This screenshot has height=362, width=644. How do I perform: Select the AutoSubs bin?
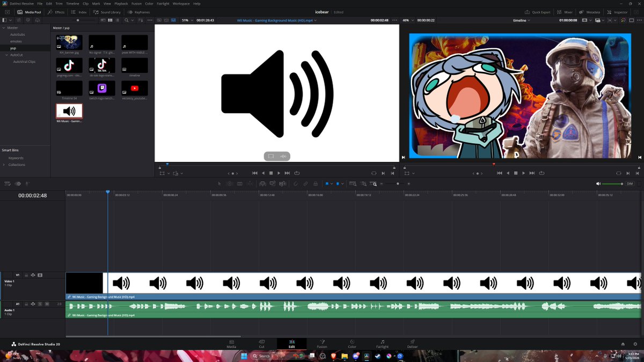coord(18,34)
